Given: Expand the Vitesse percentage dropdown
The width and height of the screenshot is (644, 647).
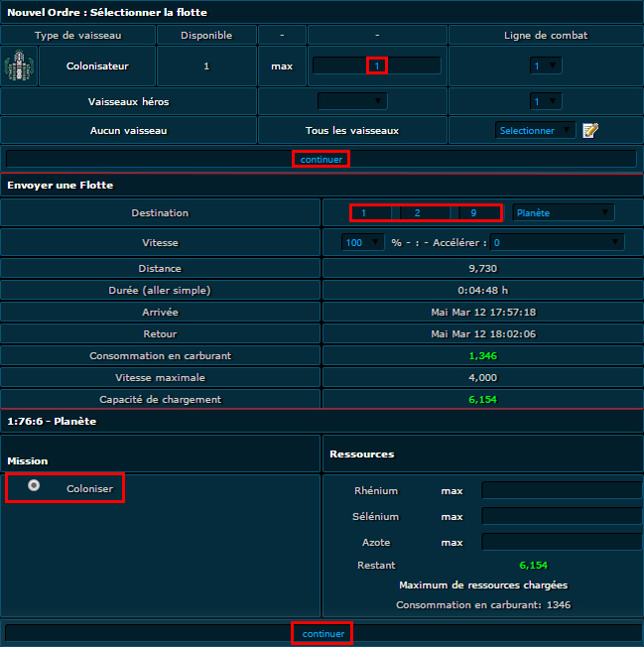Looking at the screenshot, I should (362, 241).
